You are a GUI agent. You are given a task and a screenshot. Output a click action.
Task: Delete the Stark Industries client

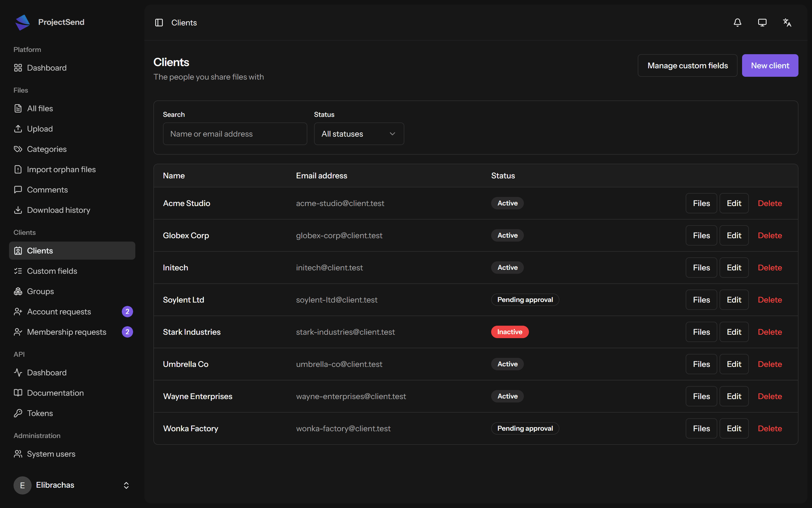click(x=770, y=332)
